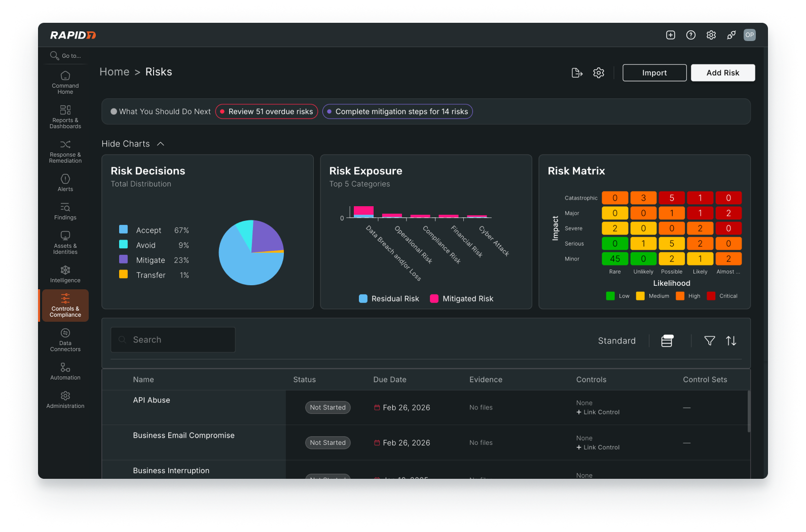Open the Command Home sidebar item
Image resolution: width=806 pixels, height=532 pixels.
[65, 83]
